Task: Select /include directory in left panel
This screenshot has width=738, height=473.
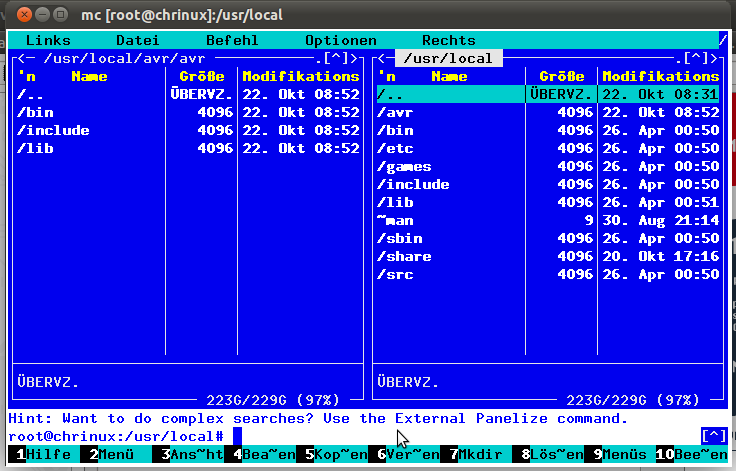Action: [x=188, y=130]
